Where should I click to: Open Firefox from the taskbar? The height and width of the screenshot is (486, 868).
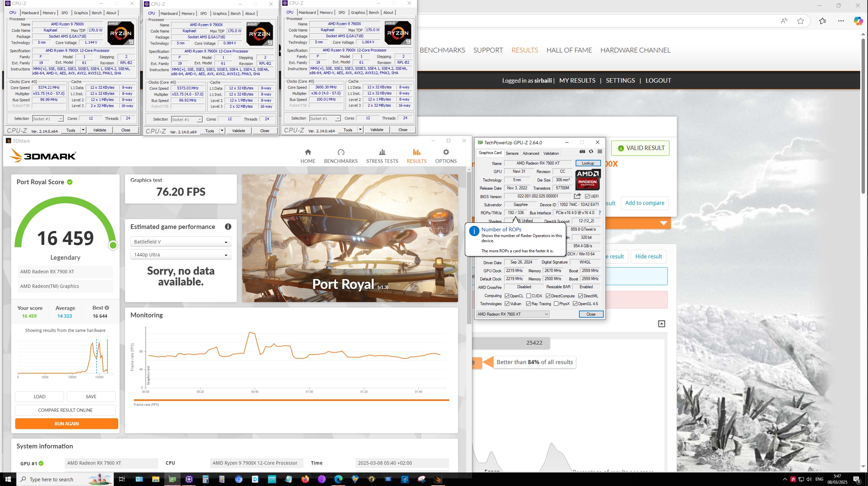(305, 479)
